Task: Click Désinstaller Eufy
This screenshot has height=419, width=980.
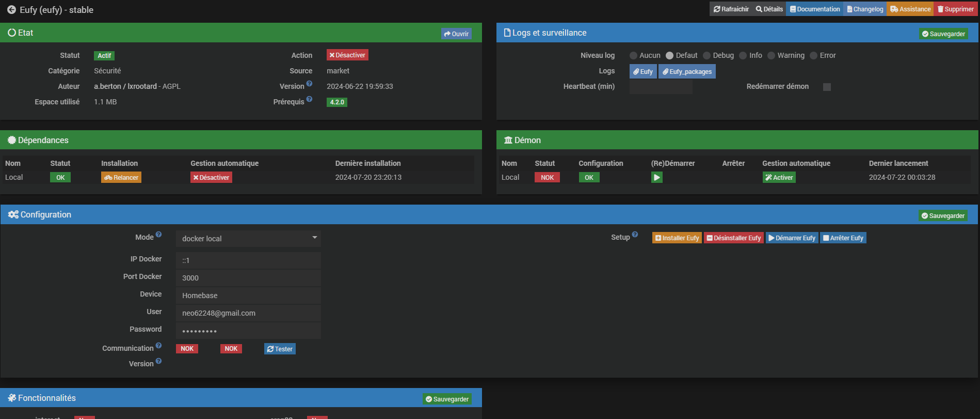Action: coord(734,238)
